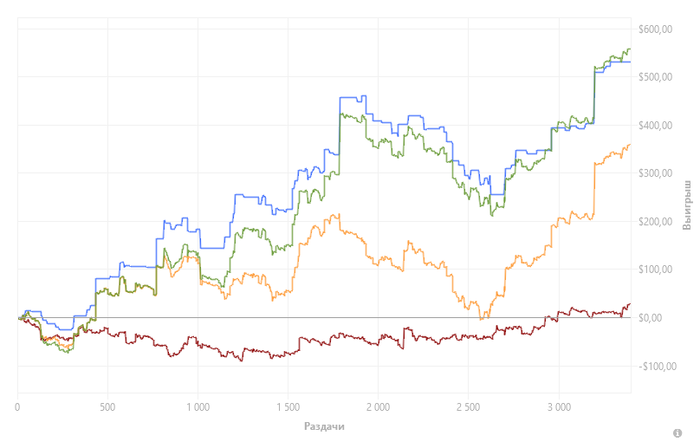Image resolution: width=700 pixels, height=442 pixels.
Task: Click the 1 000 x-axis label
Action: click(198, 407)
